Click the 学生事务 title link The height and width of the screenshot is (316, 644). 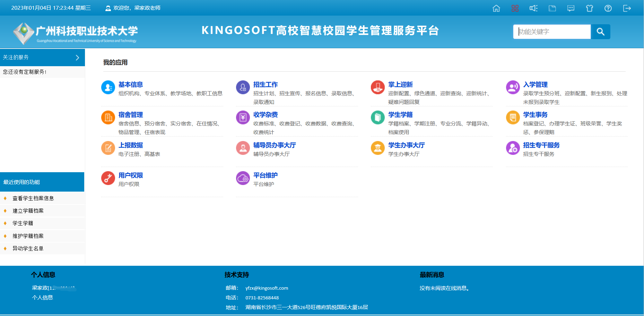536,115
